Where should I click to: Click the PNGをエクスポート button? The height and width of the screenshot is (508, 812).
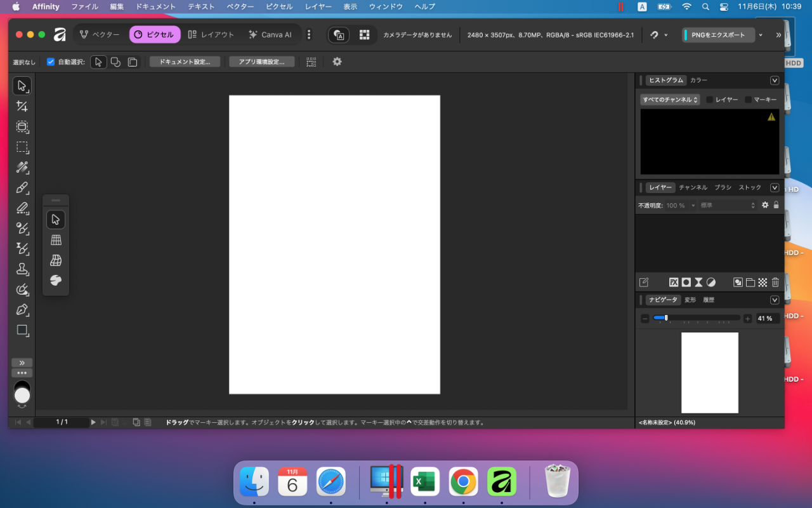click(719, 35)
